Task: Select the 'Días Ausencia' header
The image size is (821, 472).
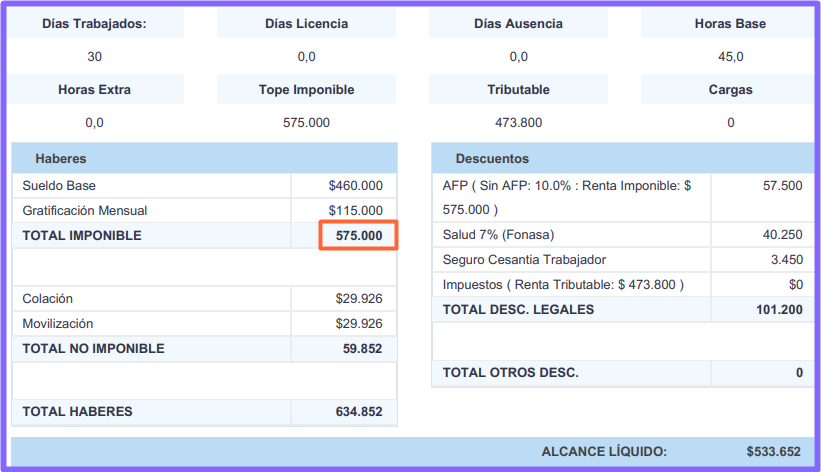Action: coord(518,24)
